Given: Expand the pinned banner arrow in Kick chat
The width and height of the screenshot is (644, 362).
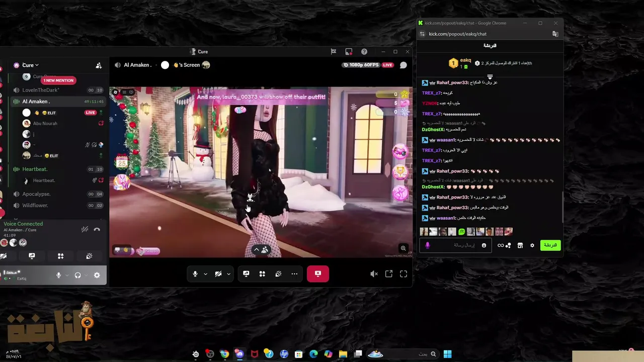Looking at the screenshot, I should 490,77.
